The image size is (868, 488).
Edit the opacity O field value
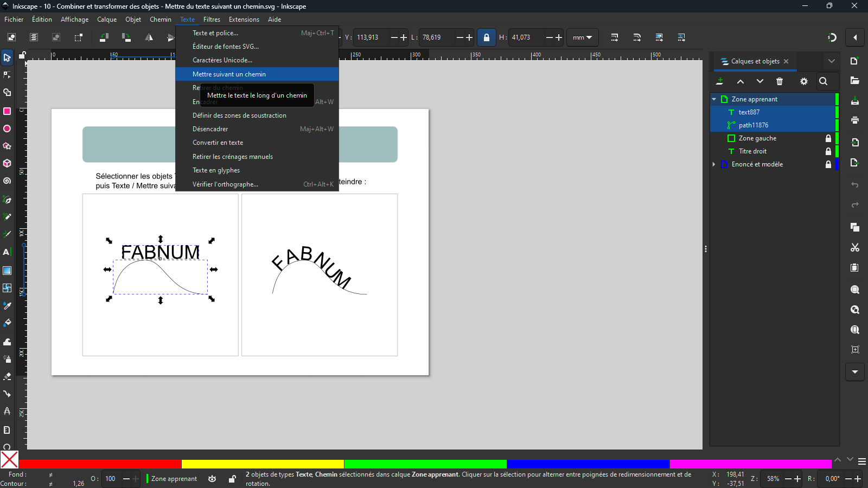(x=112, y=479)
